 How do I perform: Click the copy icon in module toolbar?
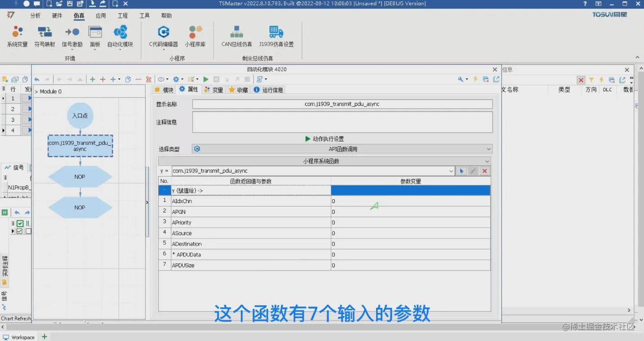click(x=128, y=79)
